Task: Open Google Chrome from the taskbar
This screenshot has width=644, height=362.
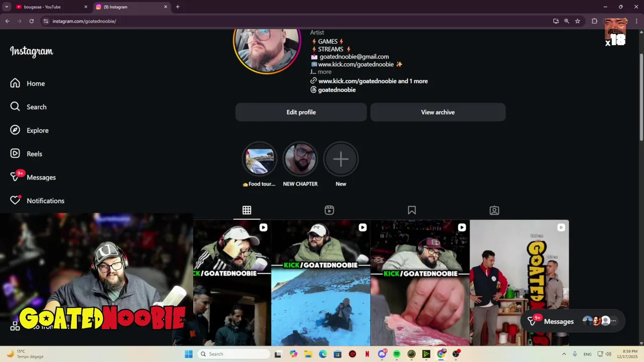Action: pyautogui.click(x=441, y=354)
